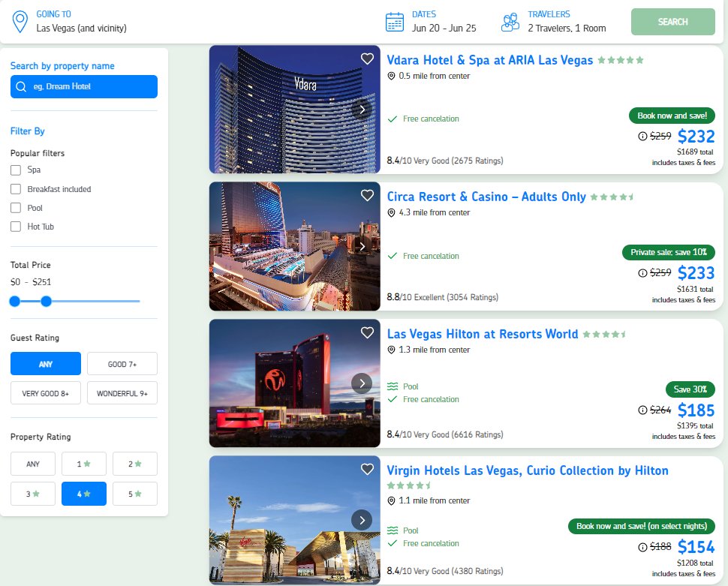The image size is (728, 586).
Task: Click Private sale: save 10% badge
Action: [x=669, y=252]
